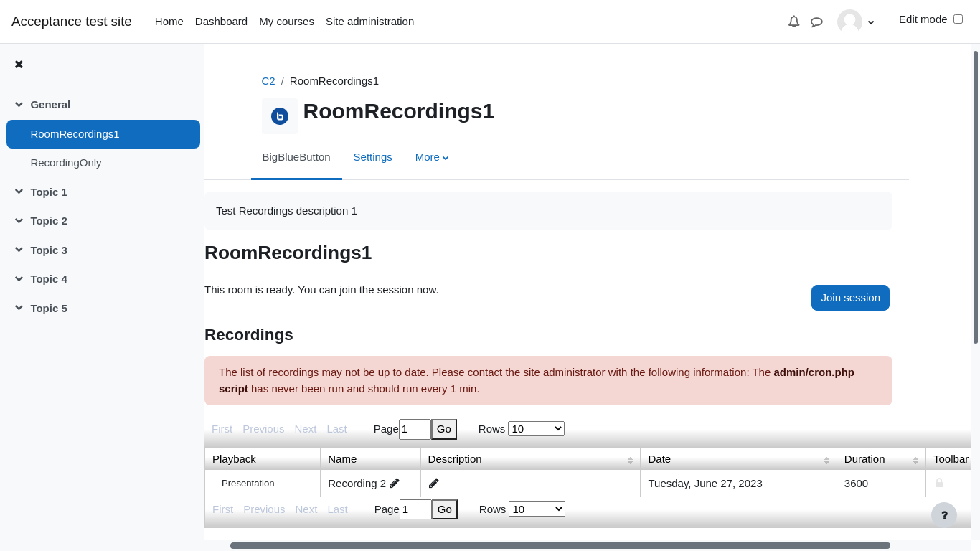Image resolution: width=980 pixels, height=551 pixels.
Task: Select the BigBlueButton tab
Action: click(x=296, y=157)
